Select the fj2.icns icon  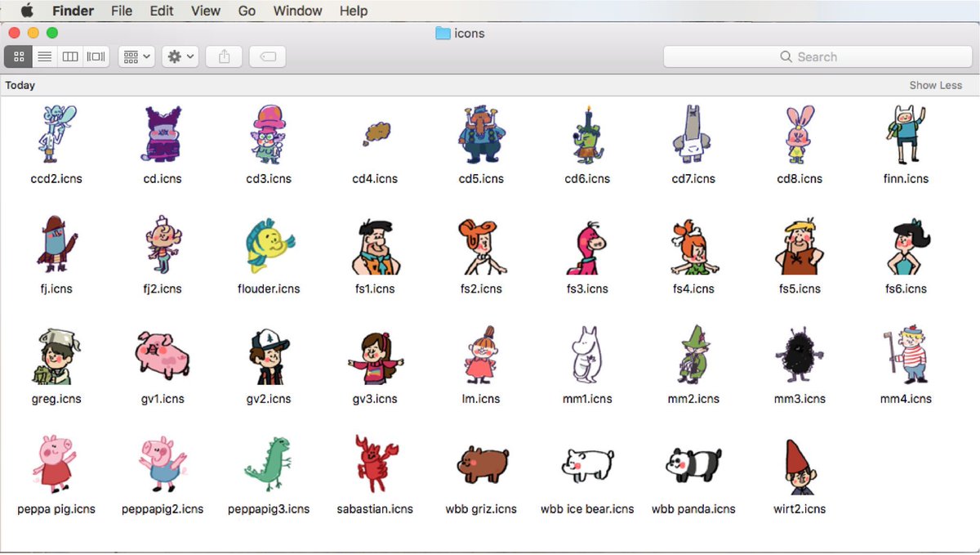tap(162, 245)
